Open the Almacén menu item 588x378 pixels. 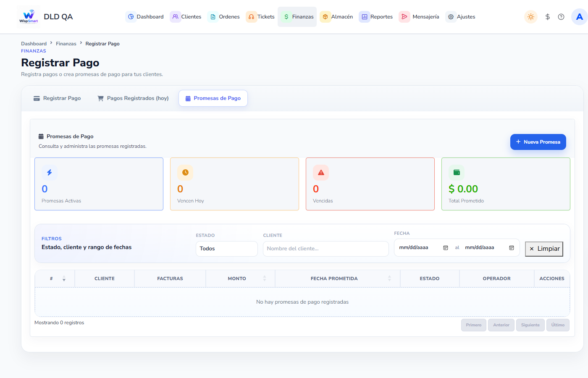point(337,17)
